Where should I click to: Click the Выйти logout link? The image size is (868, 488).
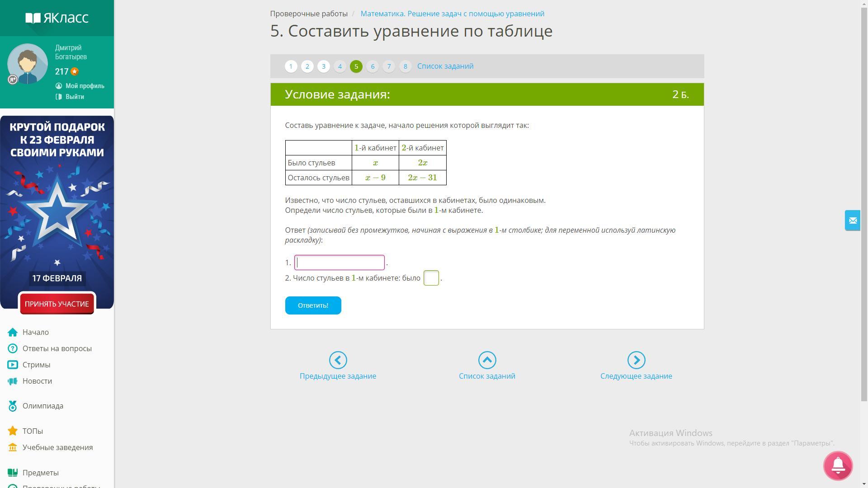(x=75, y=97)
